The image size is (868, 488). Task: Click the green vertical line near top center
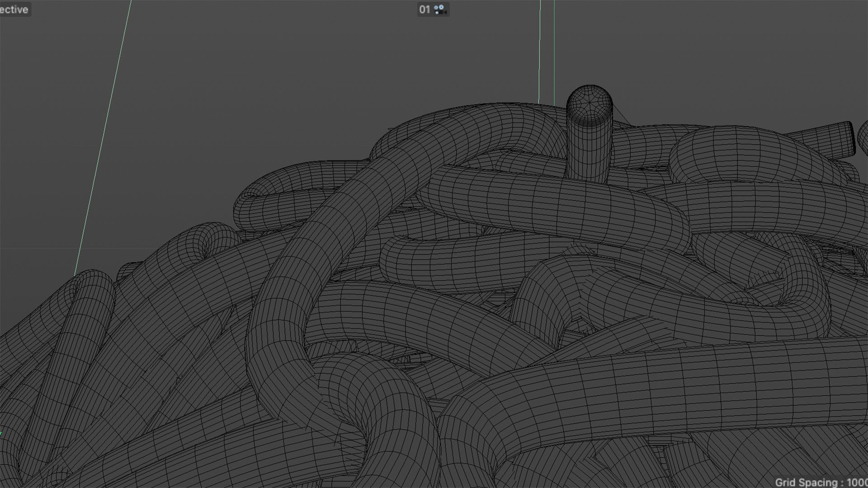click(x=554, y=50)
